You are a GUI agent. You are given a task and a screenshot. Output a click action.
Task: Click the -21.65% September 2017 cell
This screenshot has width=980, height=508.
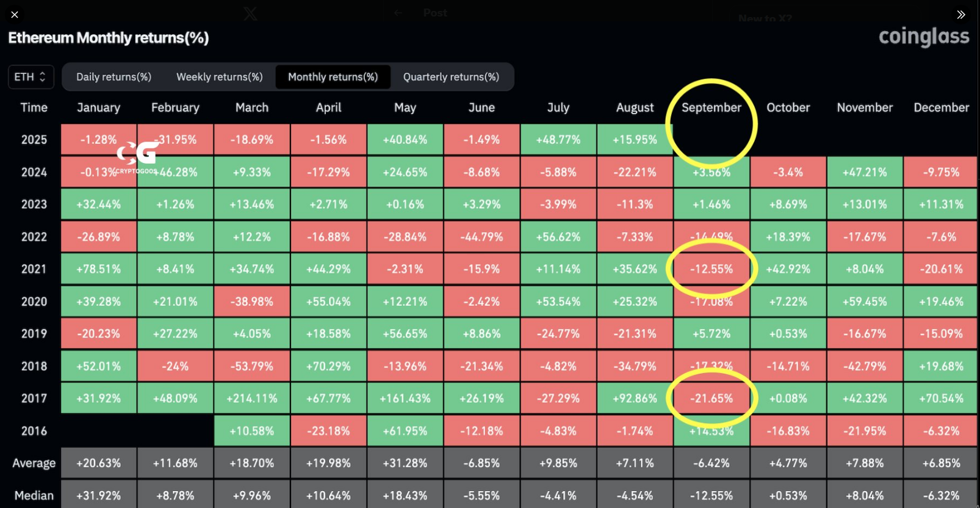pos(712,399)
